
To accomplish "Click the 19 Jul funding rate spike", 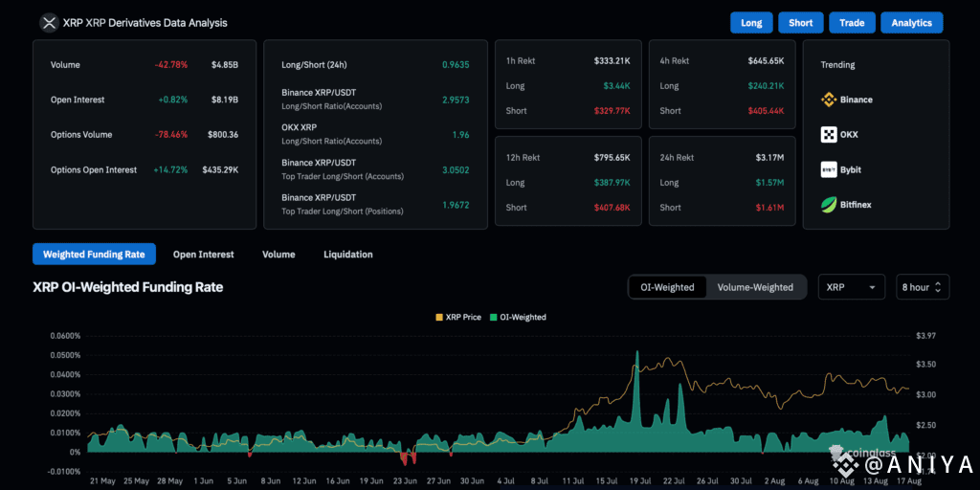I will [636, 400].
